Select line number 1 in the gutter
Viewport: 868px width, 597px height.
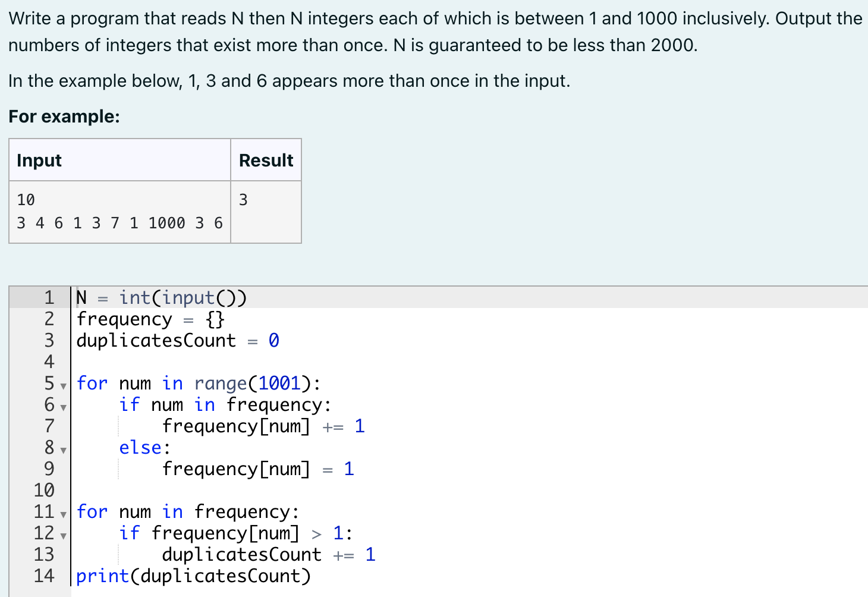click(49, 297)
